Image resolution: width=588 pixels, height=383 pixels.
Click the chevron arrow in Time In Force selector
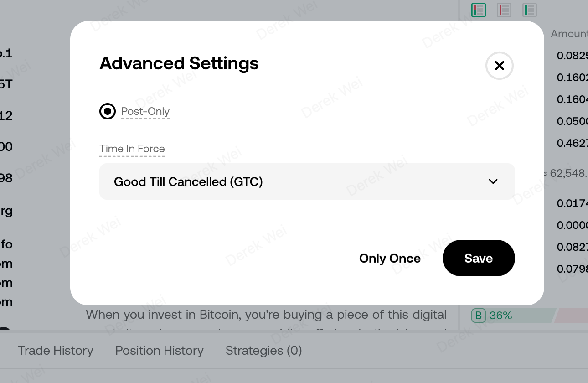(493, 181)
